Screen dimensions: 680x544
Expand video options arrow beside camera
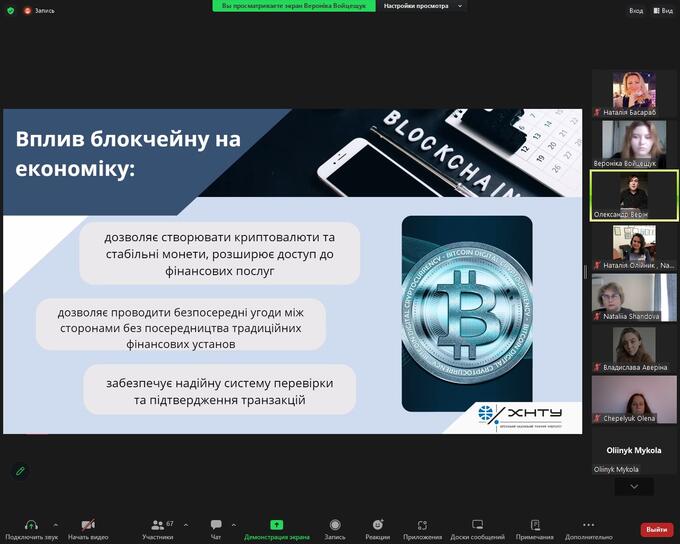click(x=113, y=524)
